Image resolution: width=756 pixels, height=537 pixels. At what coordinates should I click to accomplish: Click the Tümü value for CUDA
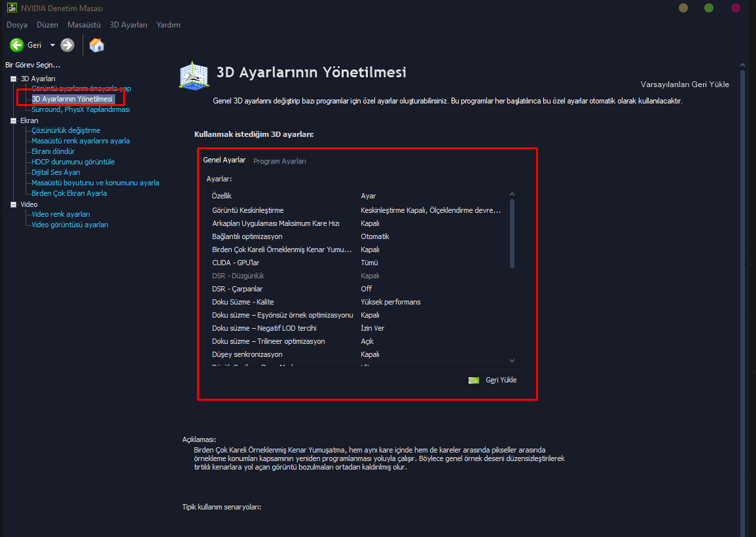point(369,263)
